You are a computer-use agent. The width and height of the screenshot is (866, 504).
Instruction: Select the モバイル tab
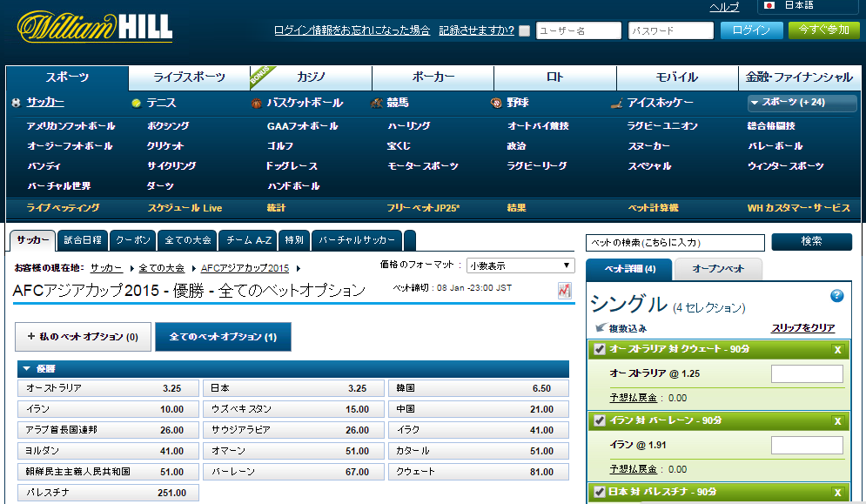point(677,77)
